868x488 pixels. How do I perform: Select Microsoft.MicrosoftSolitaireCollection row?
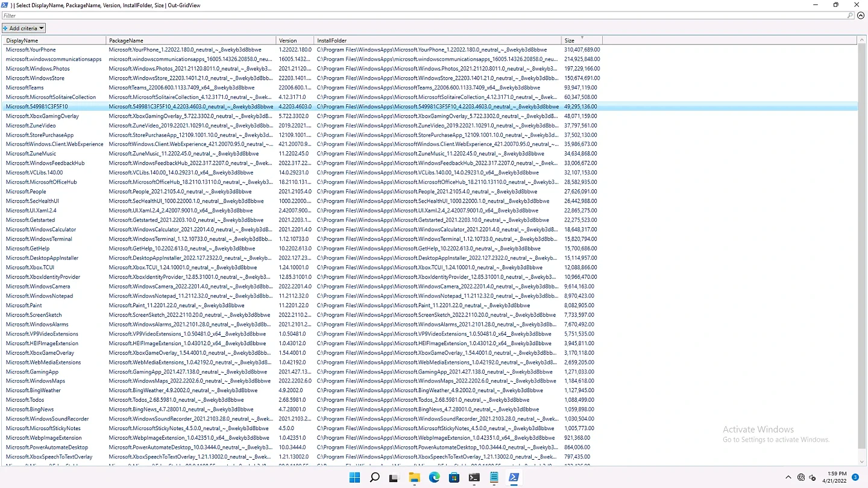430,97
